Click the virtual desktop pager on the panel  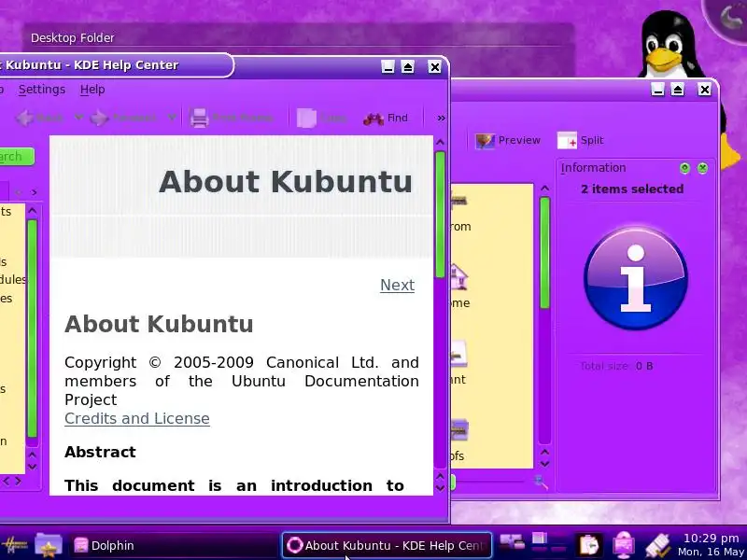coord(547,544)
